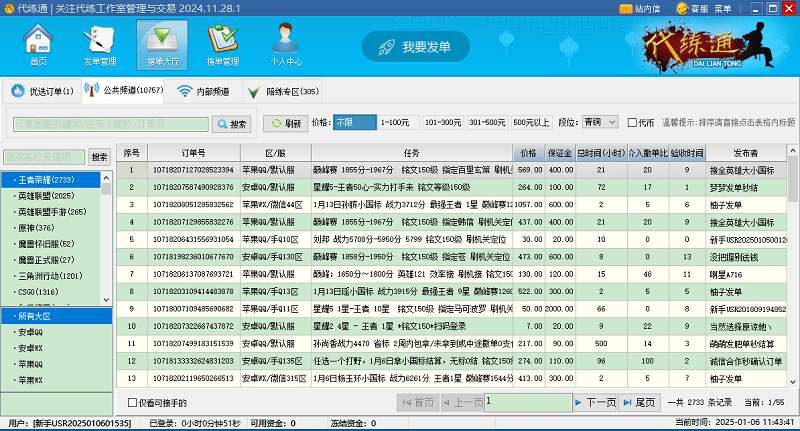
Task: Open 发单管理 order publishing icon
Action: coord(99,40)
